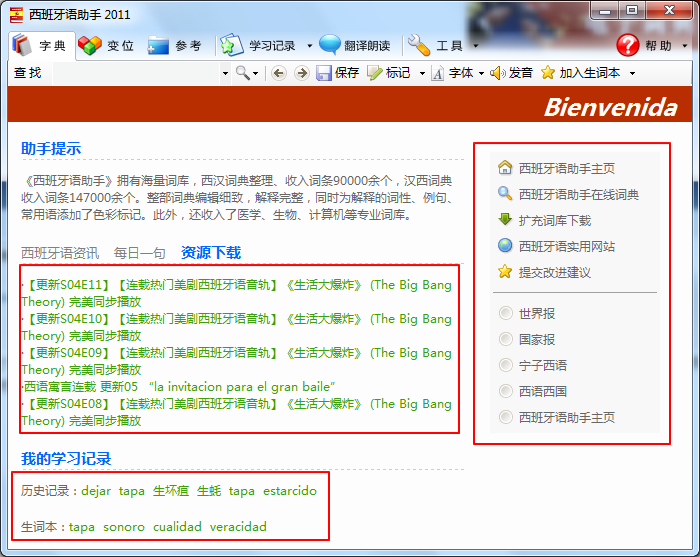Expand the 字体 dropdown arrow
The image size is (700, 557).
[481, 73]
